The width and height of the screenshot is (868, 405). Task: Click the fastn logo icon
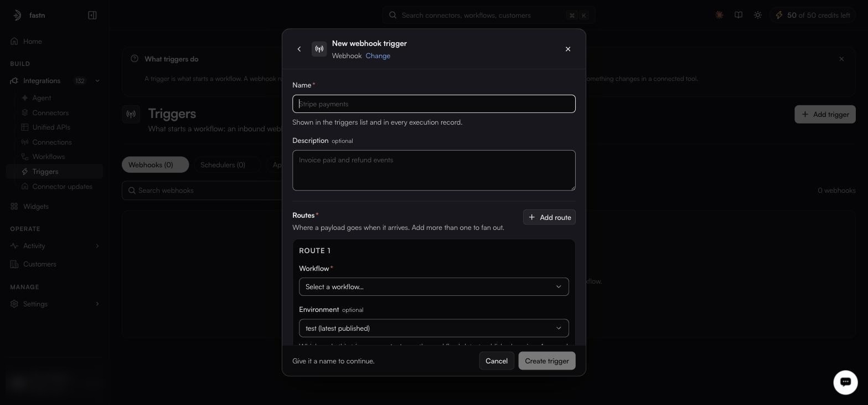click(17, 16)
